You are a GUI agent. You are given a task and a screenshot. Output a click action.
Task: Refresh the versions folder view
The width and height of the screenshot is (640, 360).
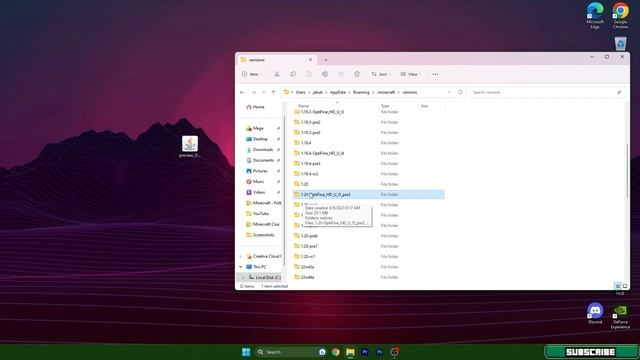click(460, 92)
